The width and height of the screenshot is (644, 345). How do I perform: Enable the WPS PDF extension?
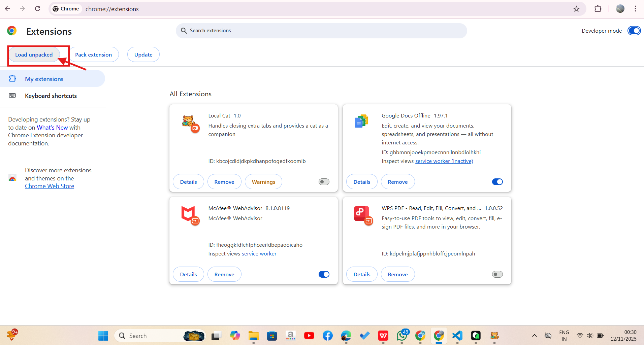click(x=497, y=274)
